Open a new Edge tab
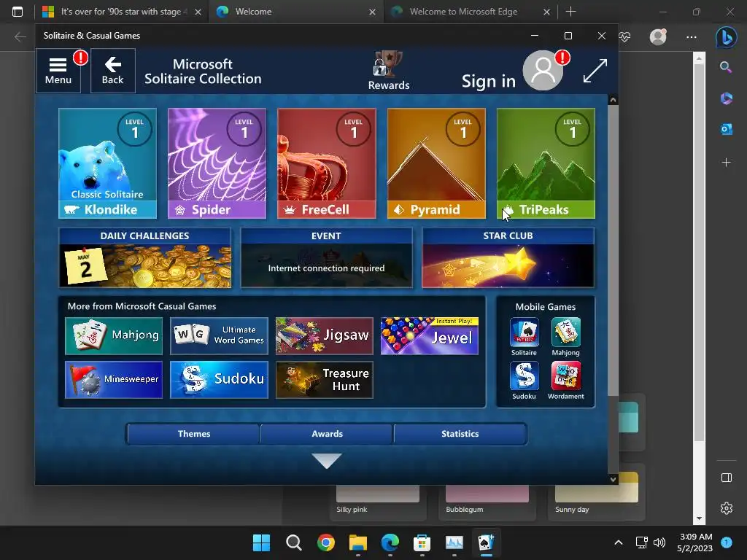Image resolution: width=747 pixels, height=560 pixels. coord(570,12)
